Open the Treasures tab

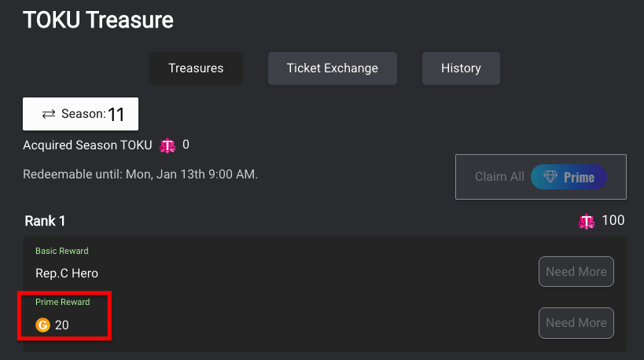click(196, 68)
